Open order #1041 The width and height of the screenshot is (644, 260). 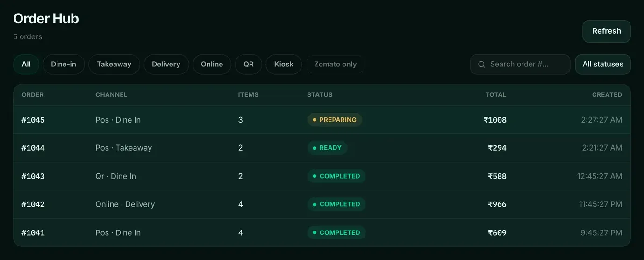pos(322,232)
